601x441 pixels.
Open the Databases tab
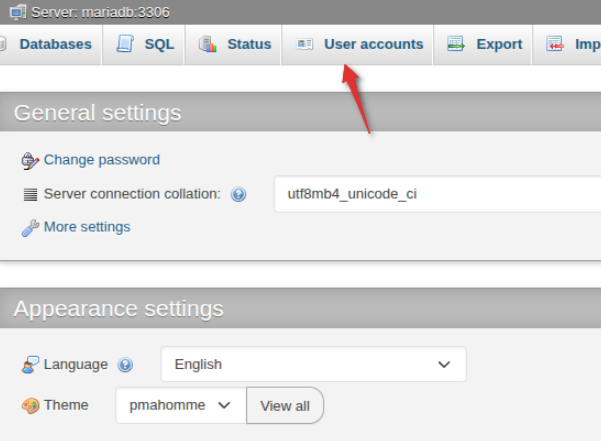point(50,44)
